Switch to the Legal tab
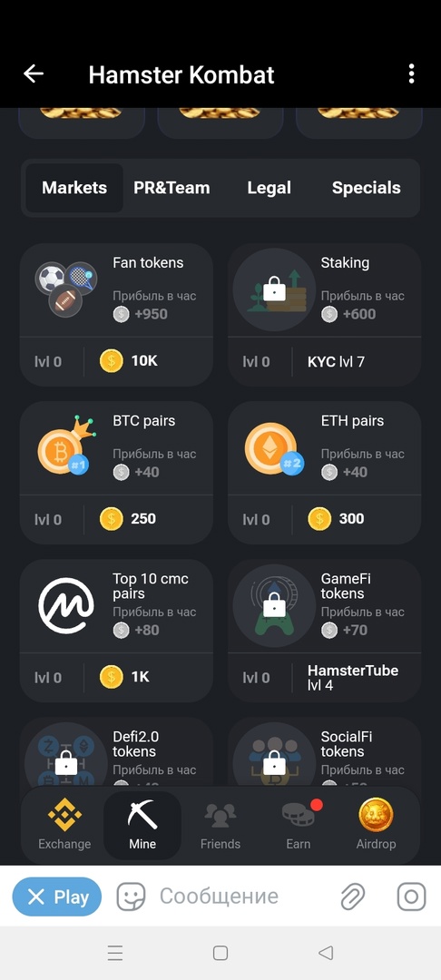The height and width of the screenshot is (980, 441). (x=269, y=188)
